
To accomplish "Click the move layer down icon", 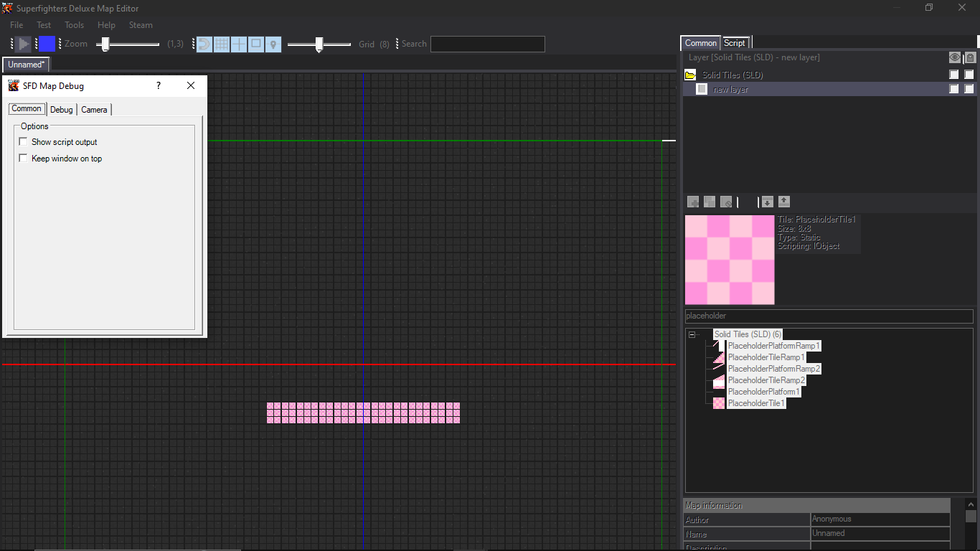I will 767,202.
